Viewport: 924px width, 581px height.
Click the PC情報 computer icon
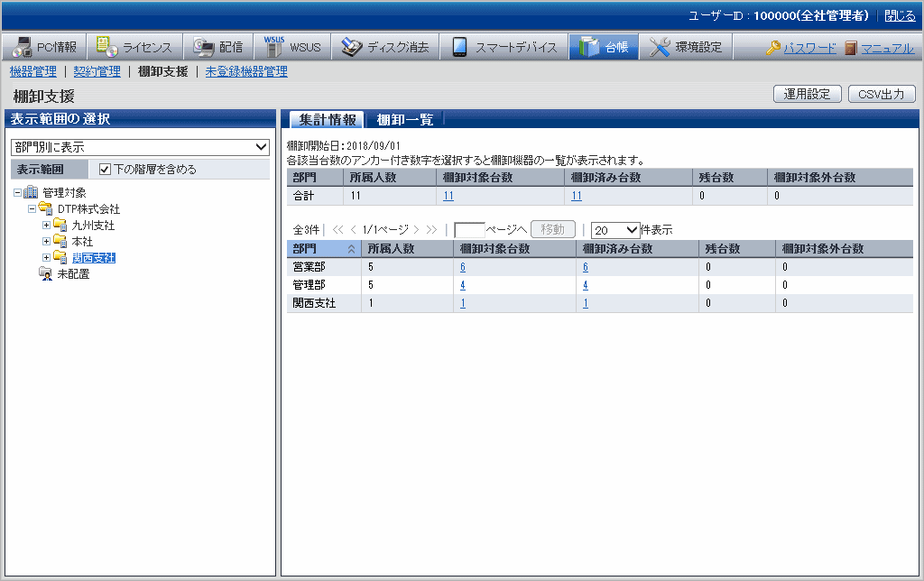pos(21,48)
